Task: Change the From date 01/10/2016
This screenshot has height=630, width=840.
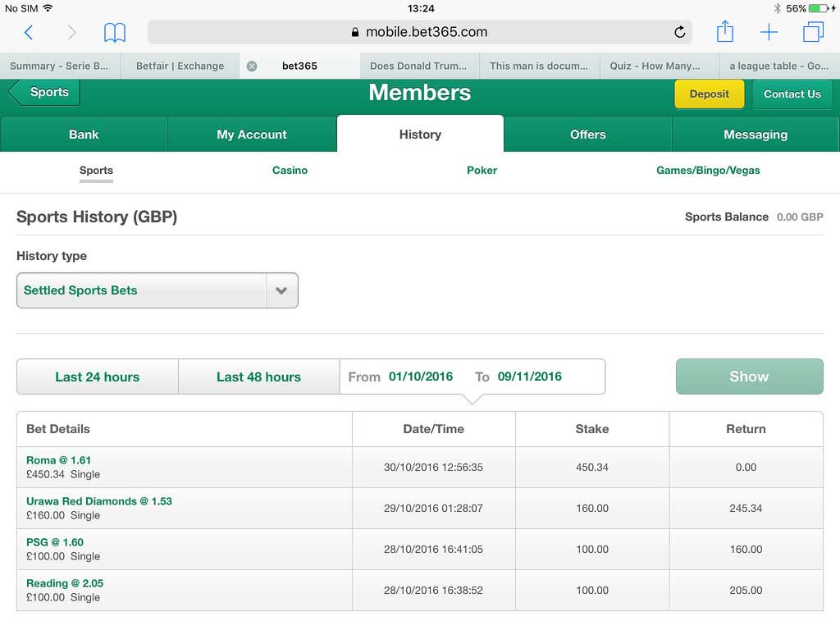Action: 421,377
